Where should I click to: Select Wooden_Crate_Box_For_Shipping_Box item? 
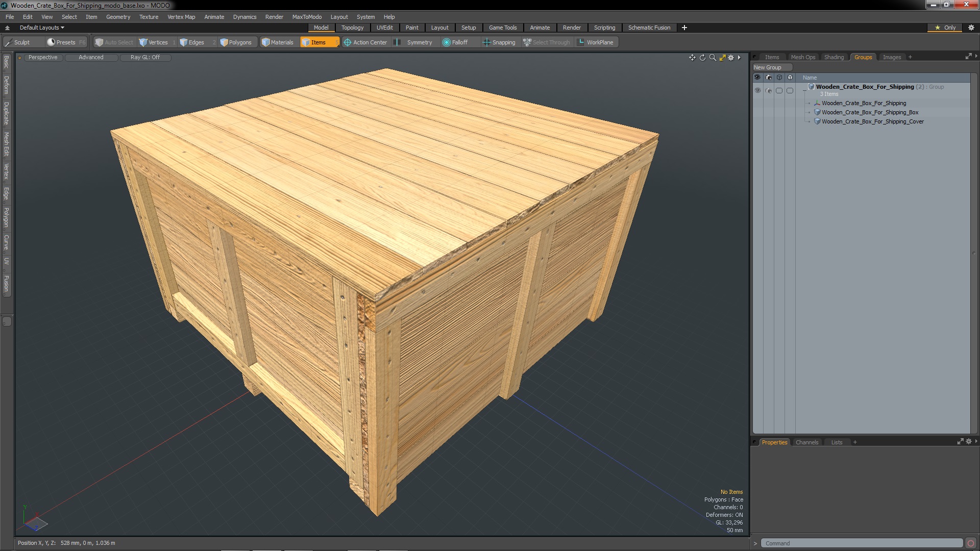click(870, 112)
